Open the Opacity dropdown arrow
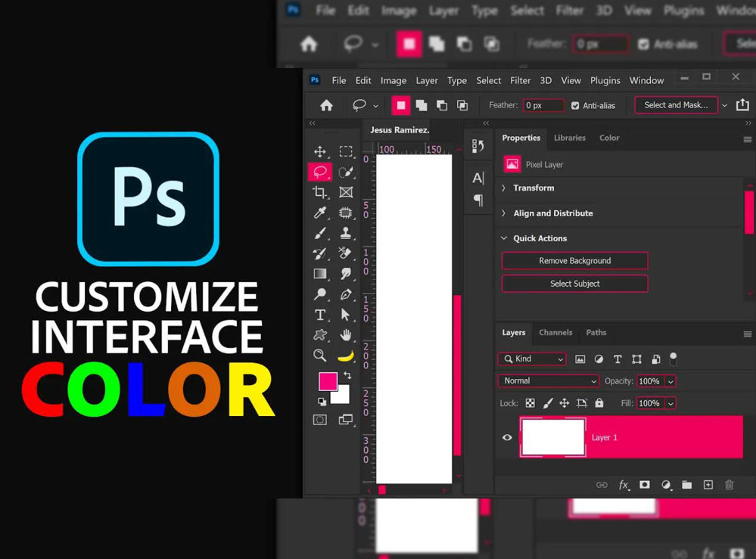756x559 pixels. (670, 381)
